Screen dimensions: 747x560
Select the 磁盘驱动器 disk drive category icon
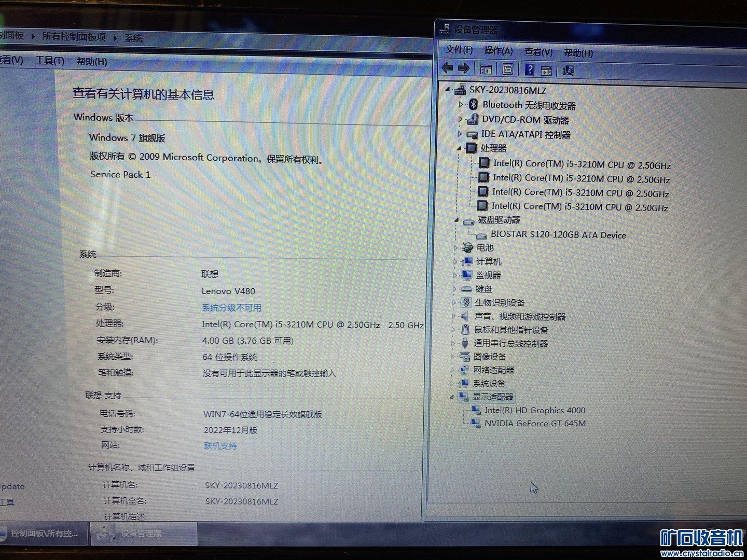click(469, 221)
